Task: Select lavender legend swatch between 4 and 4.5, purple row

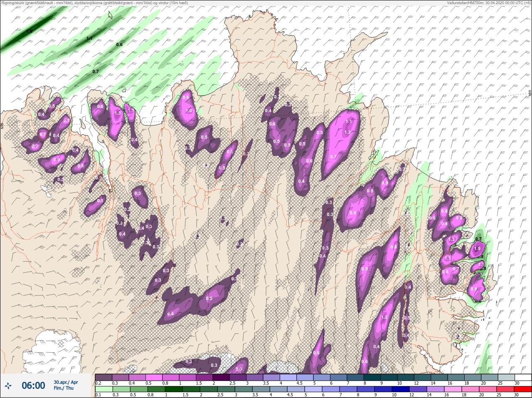Action: coord(289,377)
